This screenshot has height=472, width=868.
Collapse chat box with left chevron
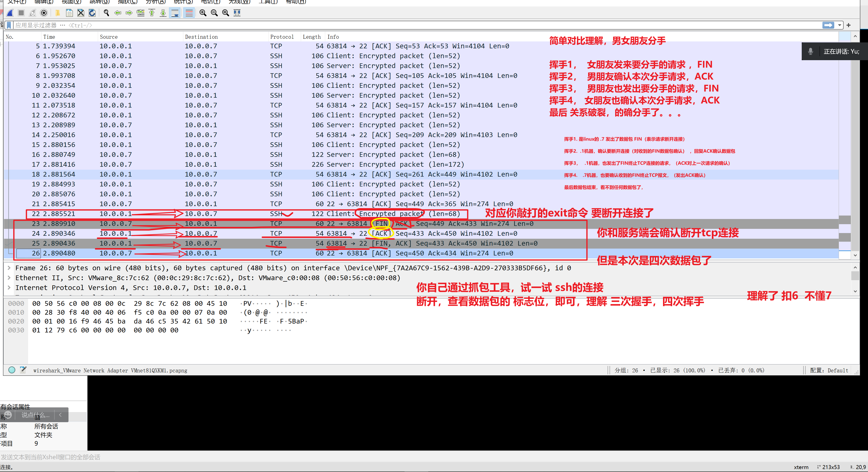click(x=60, y=415)
